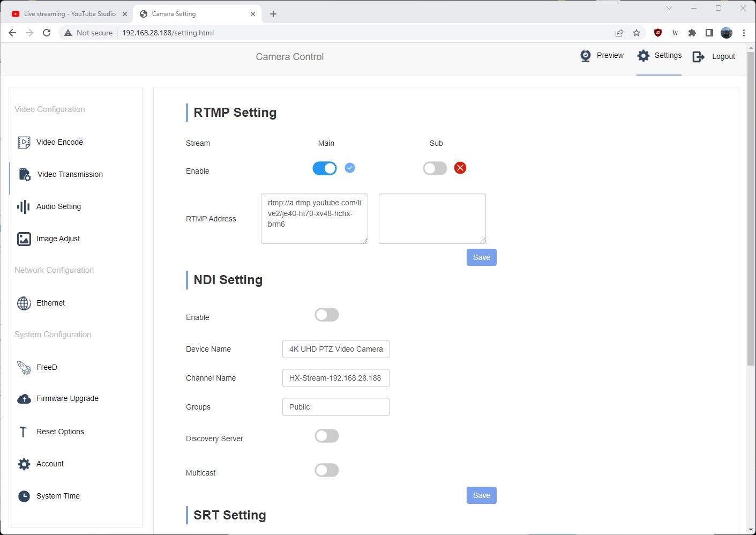
Task: Enable the Multicast toggle
Action: pos(326,470)
